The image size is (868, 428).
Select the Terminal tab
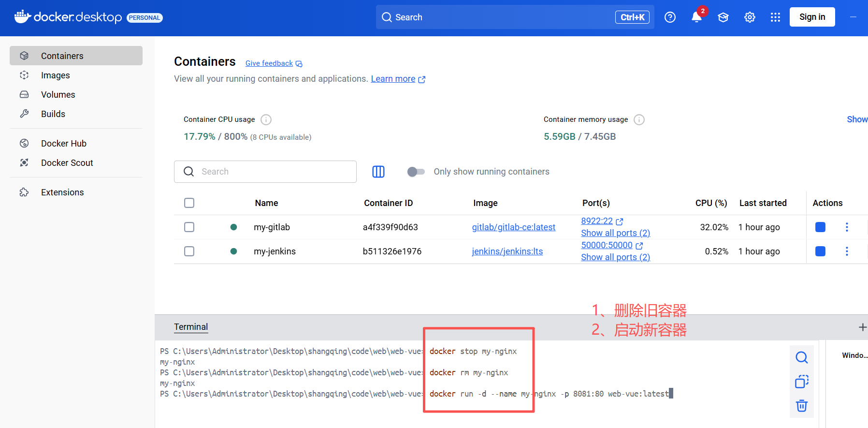[x=191, y=327]
